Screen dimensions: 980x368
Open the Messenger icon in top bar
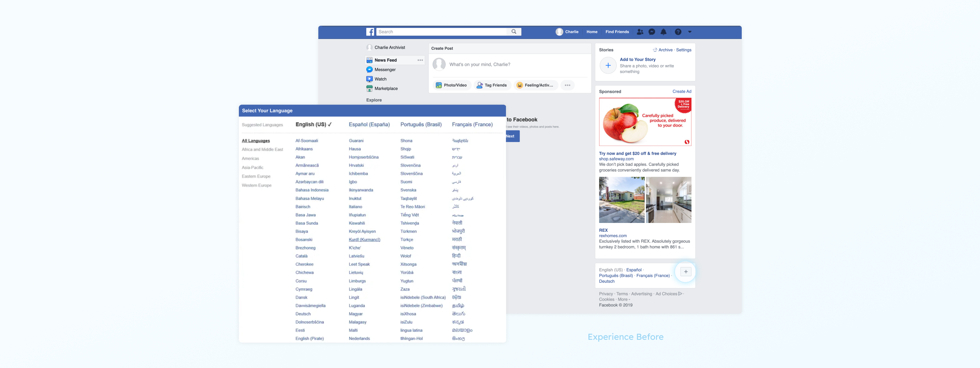(652, 32)
